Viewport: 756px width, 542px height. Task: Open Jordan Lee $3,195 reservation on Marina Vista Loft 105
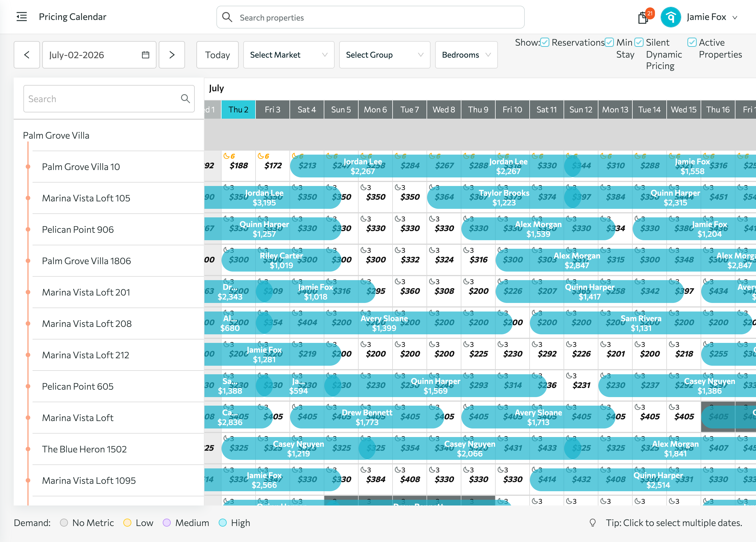pos(273,198)
